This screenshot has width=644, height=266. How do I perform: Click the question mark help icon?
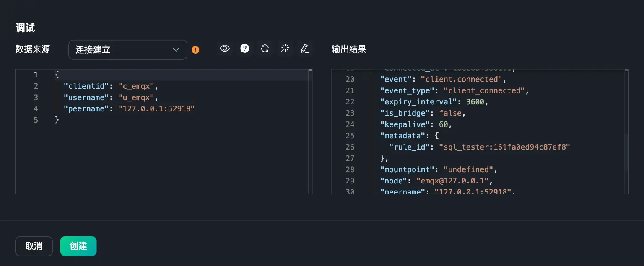tap(245, 49)
